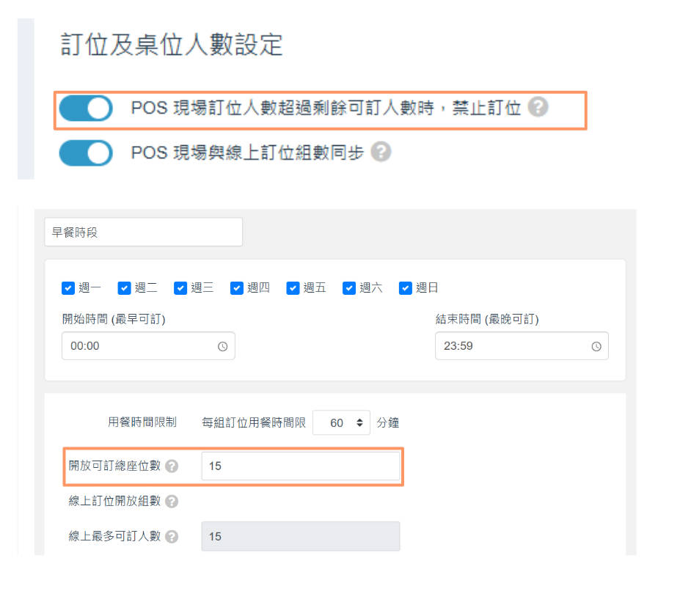
Task: Click the 早餐時段 name field
Action: point(143,232)
